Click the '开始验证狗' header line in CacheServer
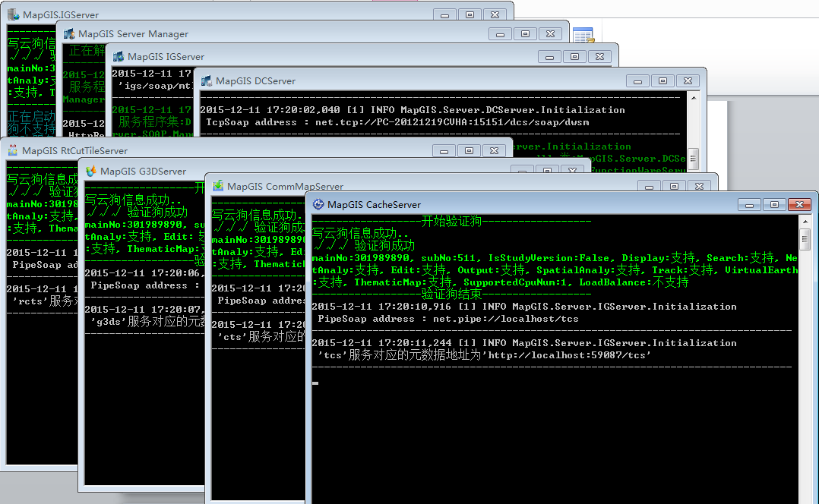The height and width of the screenshot is (504, 819). [x=451, y=222]
